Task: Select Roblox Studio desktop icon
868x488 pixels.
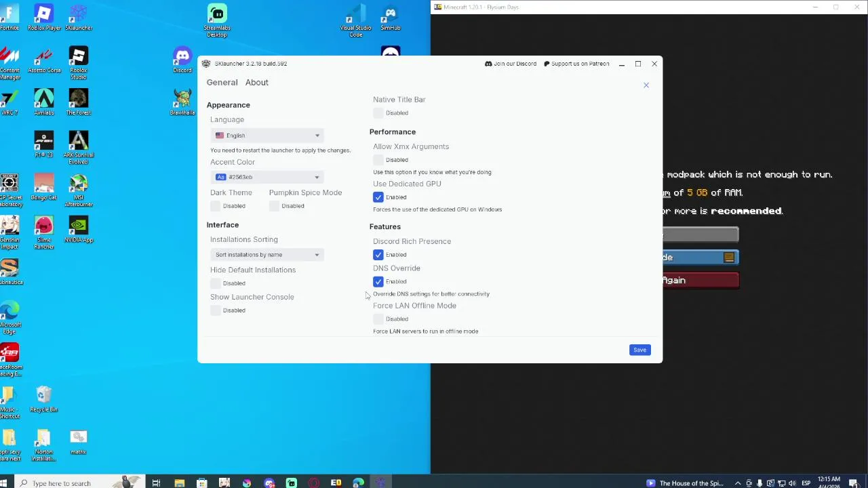Action: coord(79,62)
